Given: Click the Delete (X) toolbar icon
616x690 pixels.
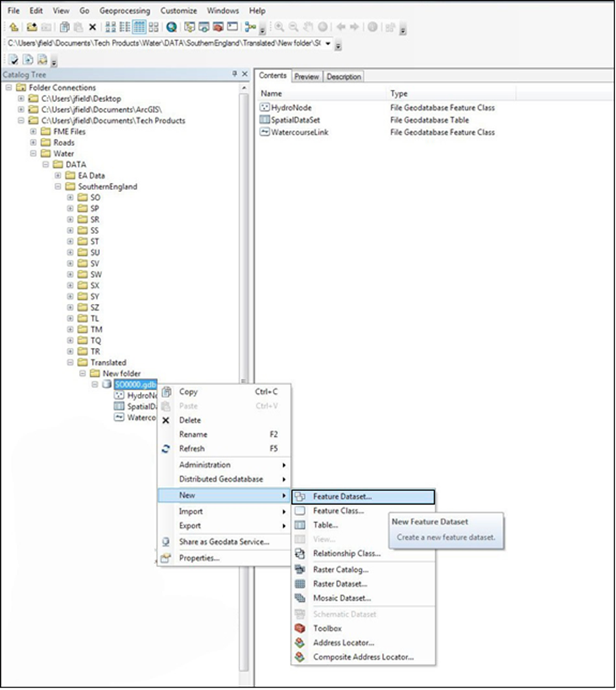Looking at the screenshot, I should pyautogui.click(x=91, y=27).
